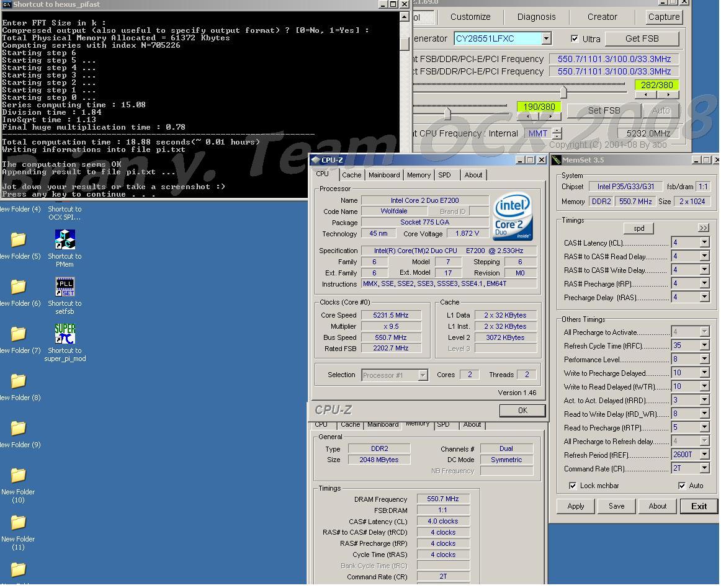This screenshot has height=588, width=721.
Task: Toggle Lock mchbar checkbox in MemSet
Action: click(573, 486)
